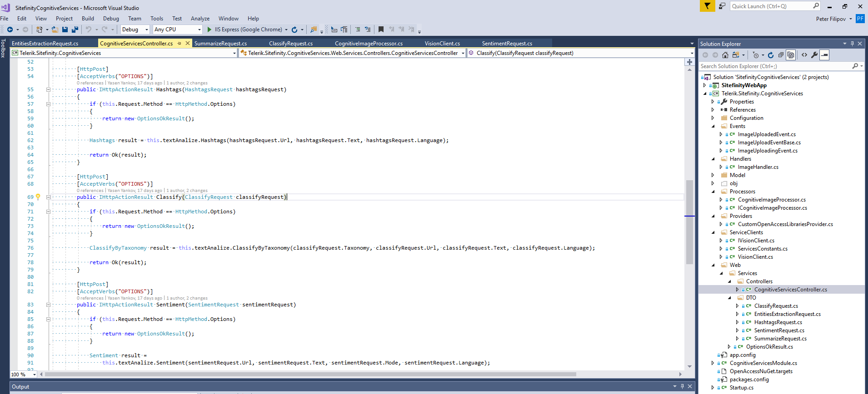Click the Save All toolbar icon
Image resolution: width=868 pixels, height=394 pixels.
(75, 30)
